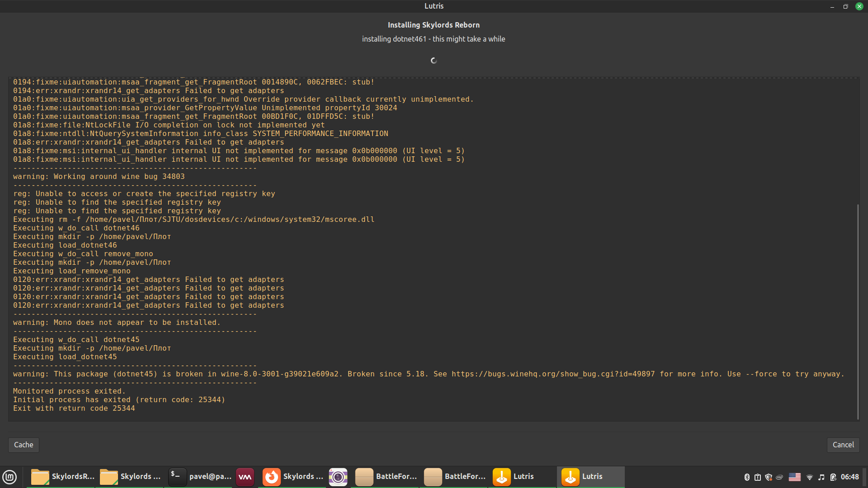Open the screenshot camera app in taskbar
Image resolution: width=868 pixels, height=488 pixels.
(338, 477)
